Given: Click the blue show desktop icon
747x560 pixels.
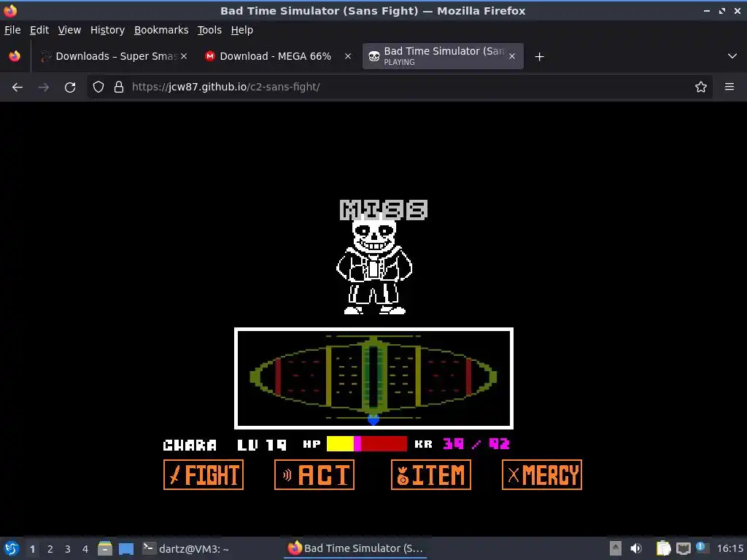Looking at the screenshot, I should 125,548.
